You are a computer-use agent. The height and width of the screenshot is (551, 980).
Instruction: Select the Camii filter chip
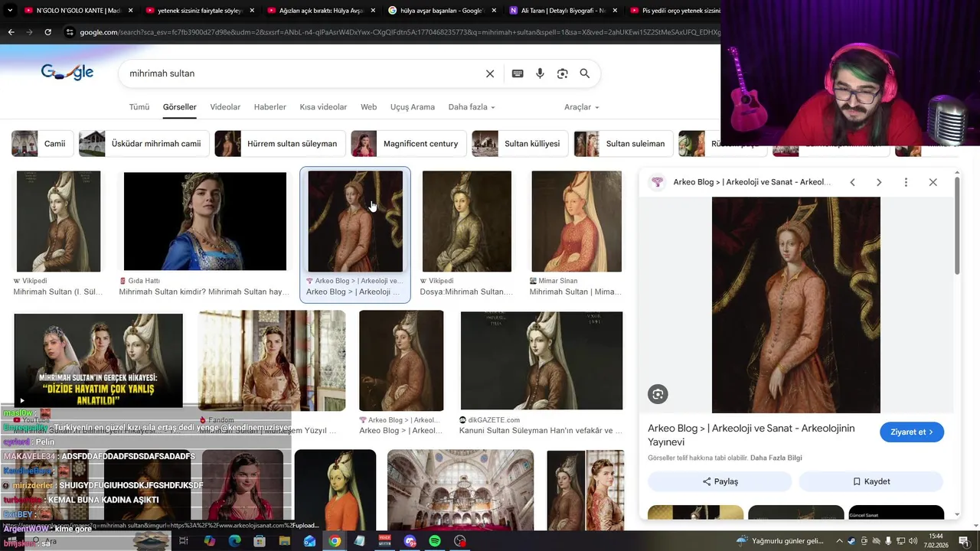point(42,144)
